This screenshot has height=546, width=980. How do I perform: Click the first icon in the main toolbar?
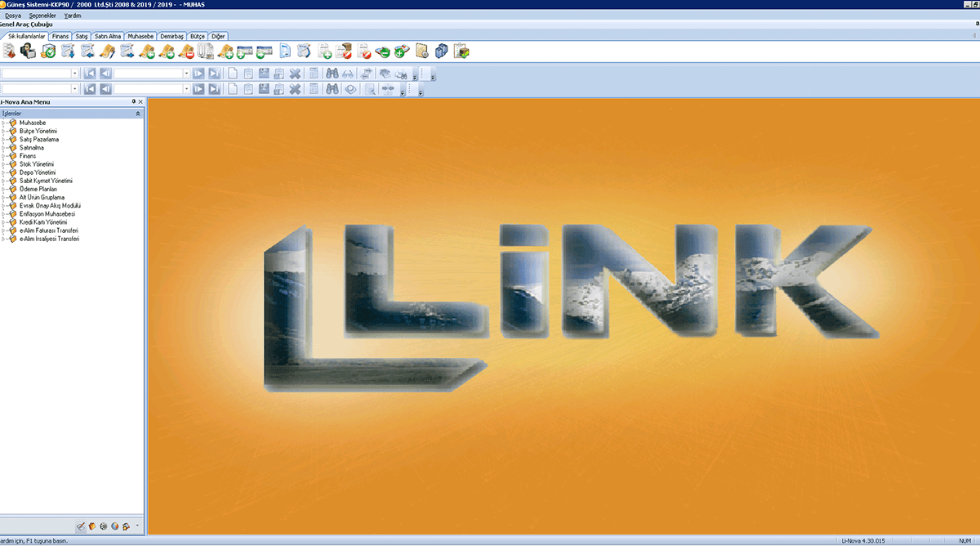click(x=9, y=51)
